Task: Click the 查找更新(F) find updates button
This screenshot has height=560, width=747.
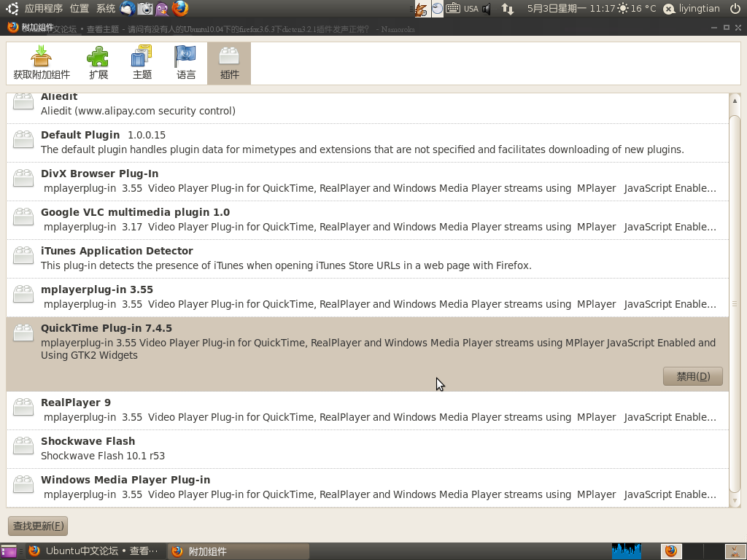Action: (38, 526)
